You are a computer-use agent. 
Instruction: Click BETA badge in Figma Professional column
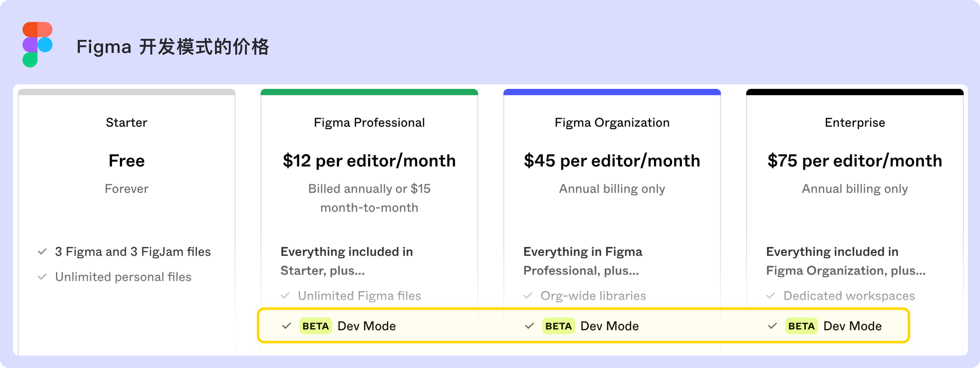pos(315,326)
